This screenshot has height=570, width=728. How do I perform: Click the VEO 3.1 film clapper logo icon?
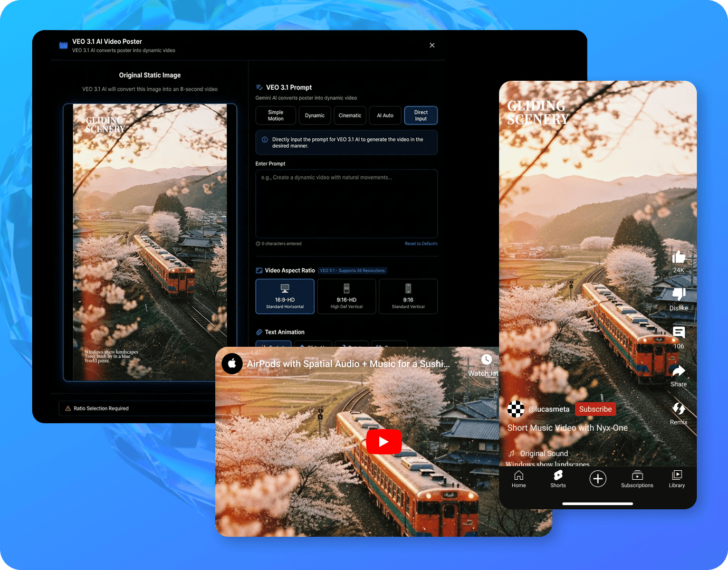[x=63, y=46]
